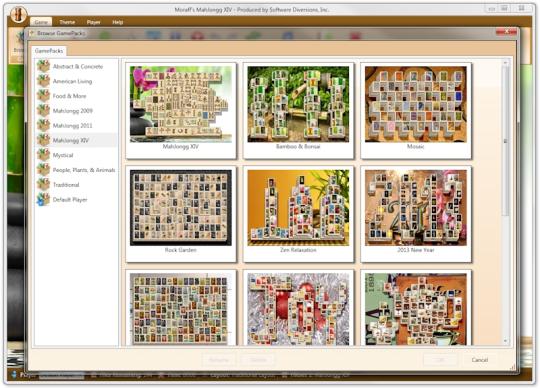The height and width of the screenshot is (389, 540).
Task: Click the scrollbar down arrow
Action: (505, 341)
